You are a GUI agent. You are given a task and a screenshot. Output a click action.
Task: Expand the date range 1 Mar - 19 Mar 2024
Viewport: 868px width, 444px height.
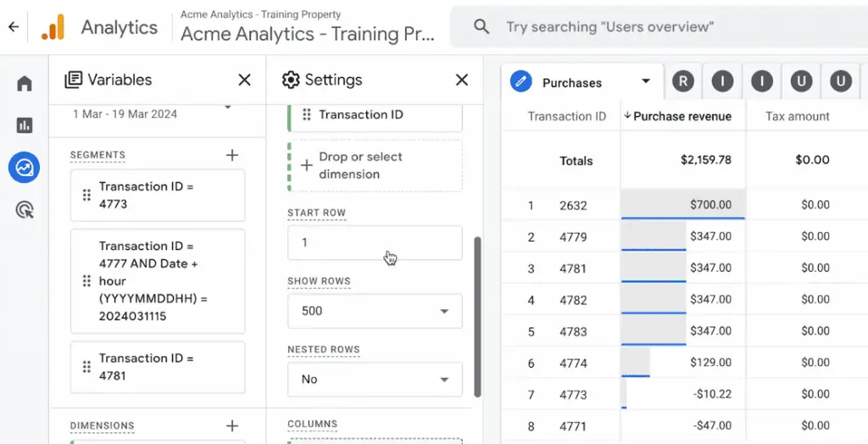(226, 108)
